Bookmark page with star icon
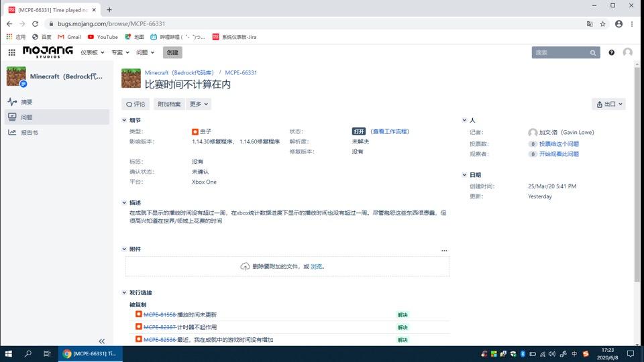 pyautogui.click(x=602, y=24)
